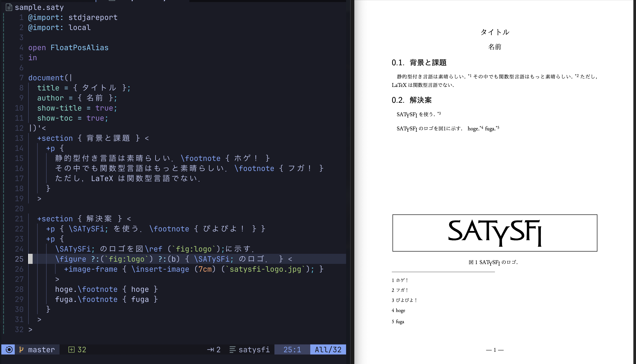The width and height of the screenshot is (636, 364).
Task: Click 'document(|' on line 7
Action: point(50,78)
